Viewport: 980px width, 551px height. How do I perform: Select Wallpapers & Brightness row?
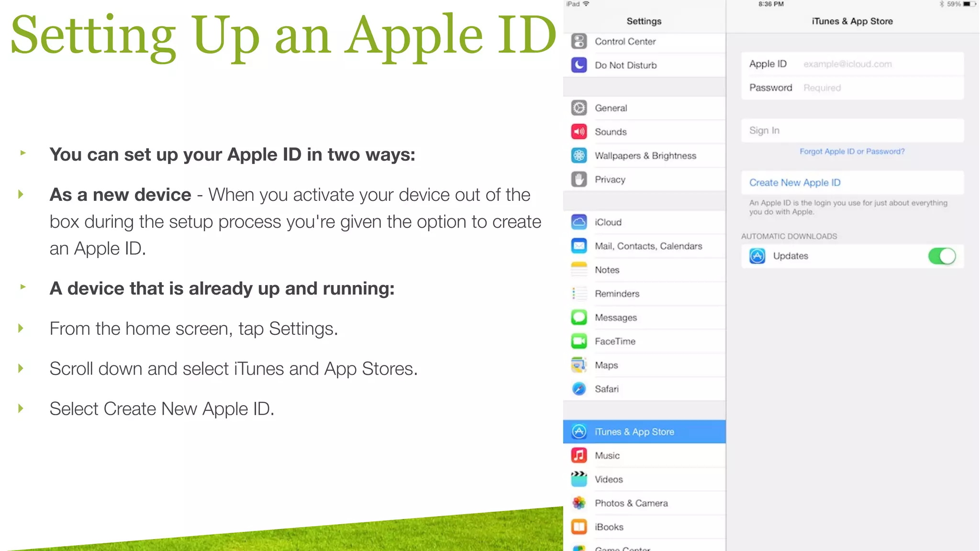click(x=645, y=155)
